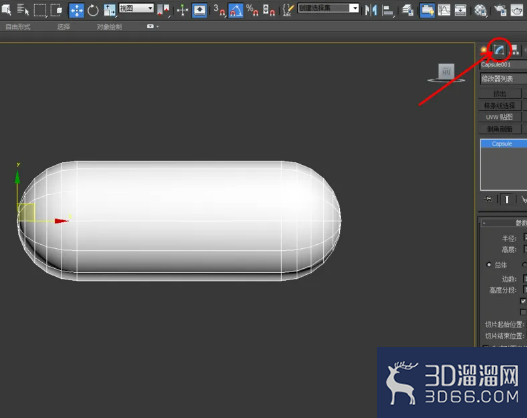Open the Object Paint ribbon tab
This screenshot has height=418, width=527.
pyautogui.click(x=109, y=27)
